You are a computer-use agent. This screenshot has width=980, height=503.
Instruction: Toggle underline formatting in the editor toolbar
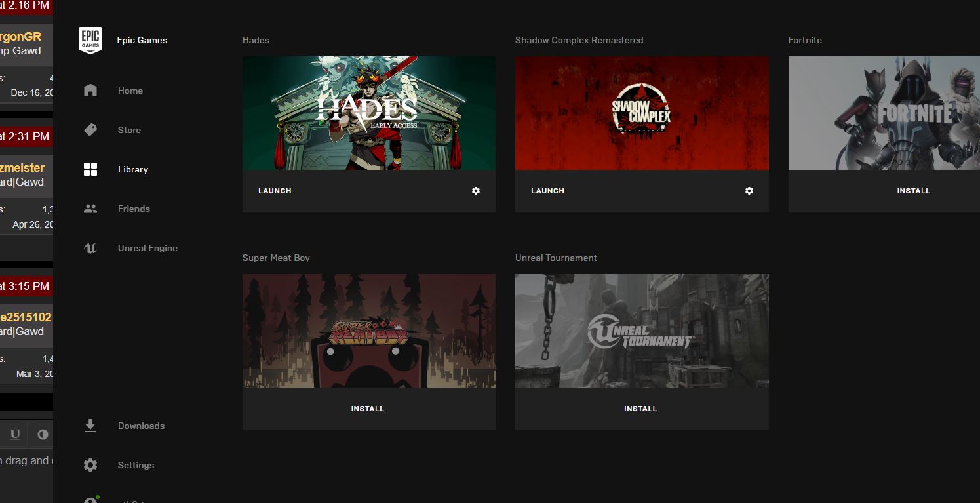(x=15, y=434)
